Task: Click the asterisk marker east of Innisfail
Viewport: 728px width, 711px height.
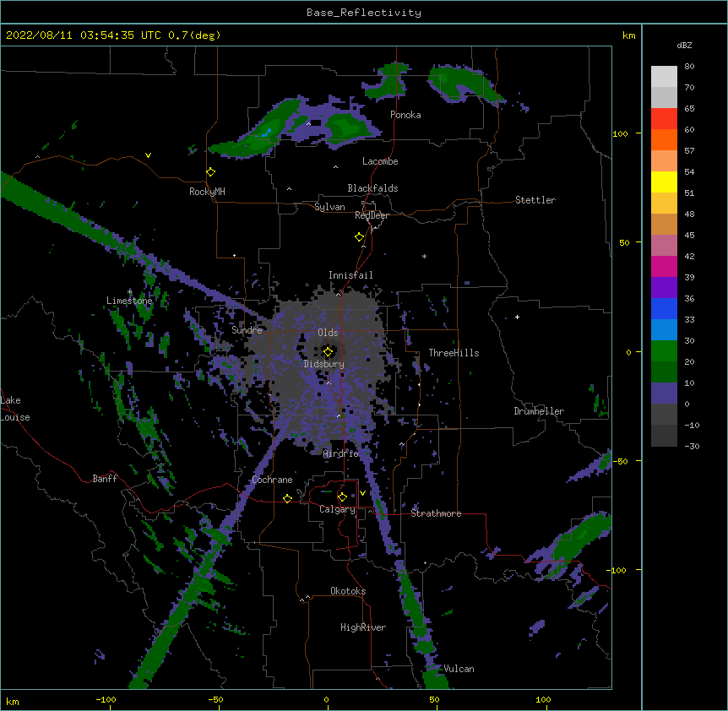Action: point(424,257)
